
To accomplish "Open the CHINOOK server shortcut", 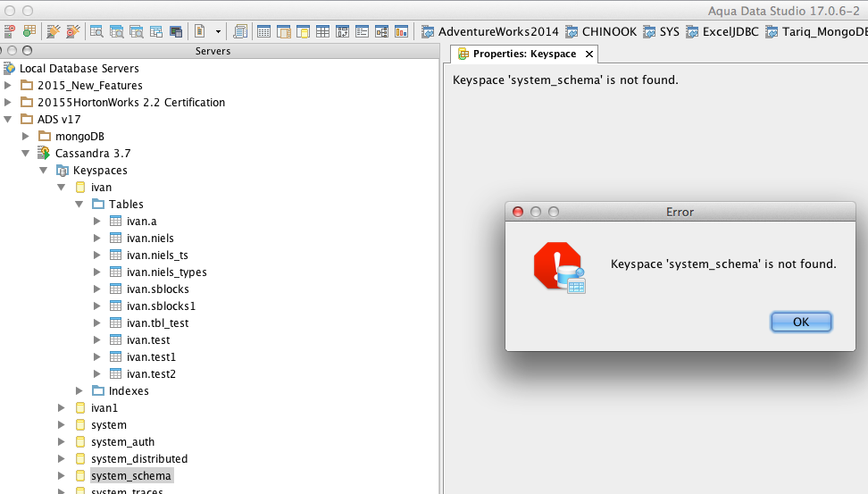I will click(x=601, y=31).
